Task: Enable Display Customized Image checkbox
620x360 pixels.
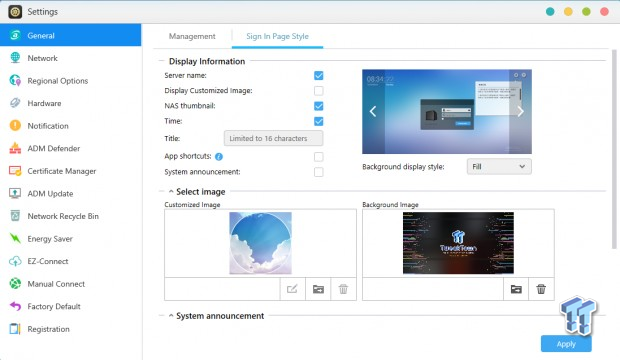Action: pos(318,91)
